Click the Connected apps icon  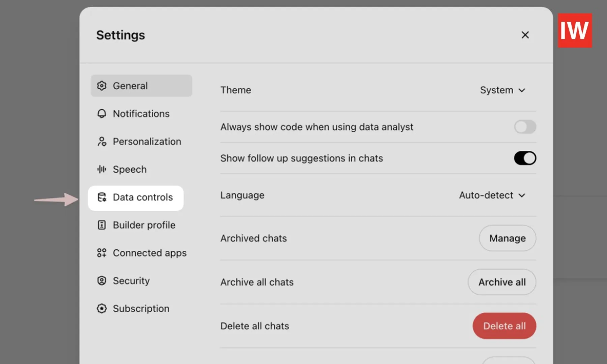[x=102, y=252]
